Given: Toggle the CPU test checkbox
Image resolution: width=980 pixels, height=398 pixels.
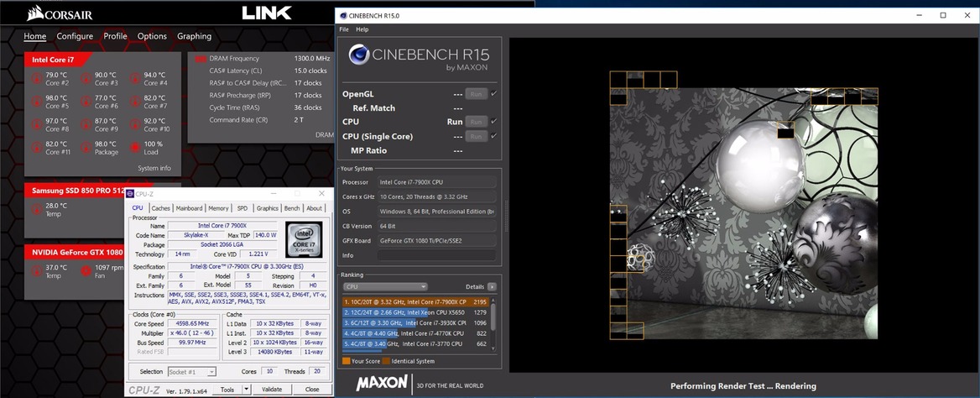Looking at the screenshot, I should pyautogui.click(x=493, y=122).
